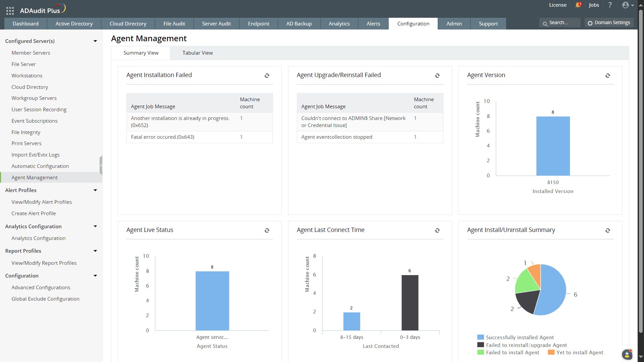Expand the Alert Profiles section chevron
This screenshot has height=362, width=644.
point(95,190)
